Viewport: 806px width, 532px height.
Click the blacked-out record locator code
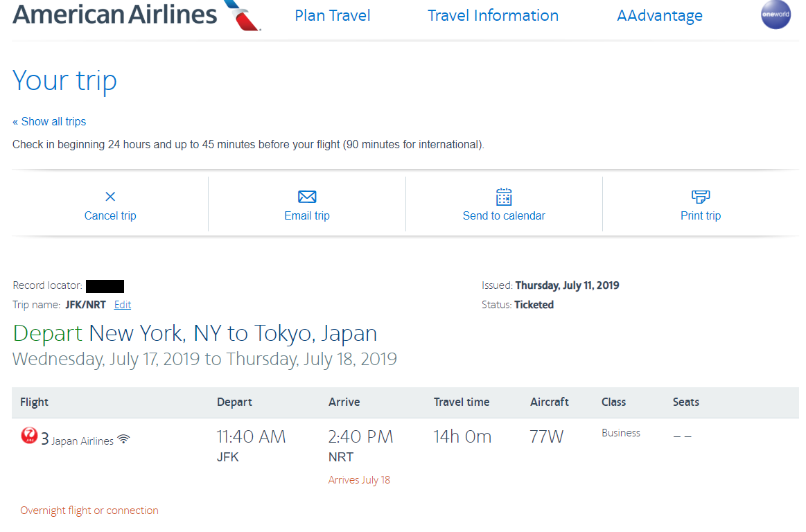[x=105, y=285]
